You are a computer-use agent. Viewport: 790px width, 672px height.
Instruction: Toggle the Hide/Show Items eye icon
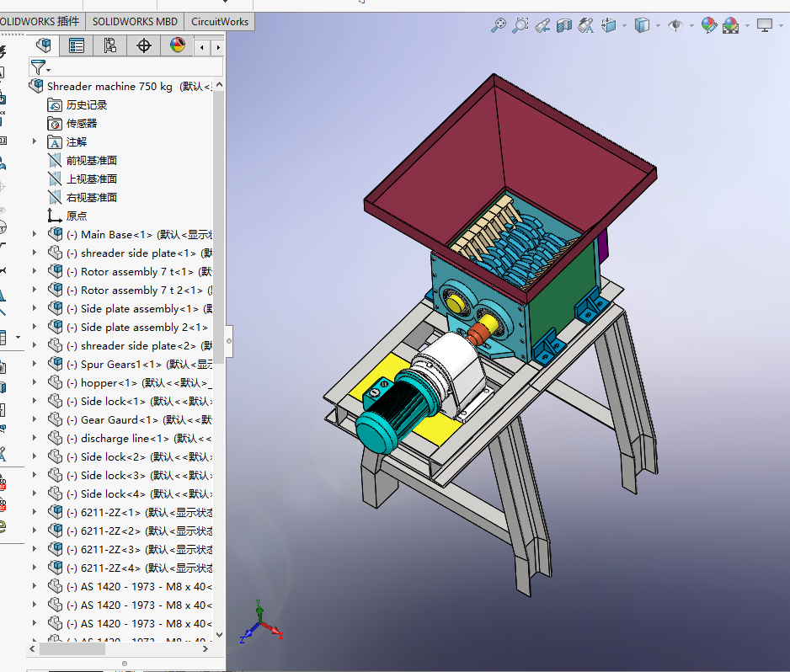pyautogui.click(x=675, y=25)
